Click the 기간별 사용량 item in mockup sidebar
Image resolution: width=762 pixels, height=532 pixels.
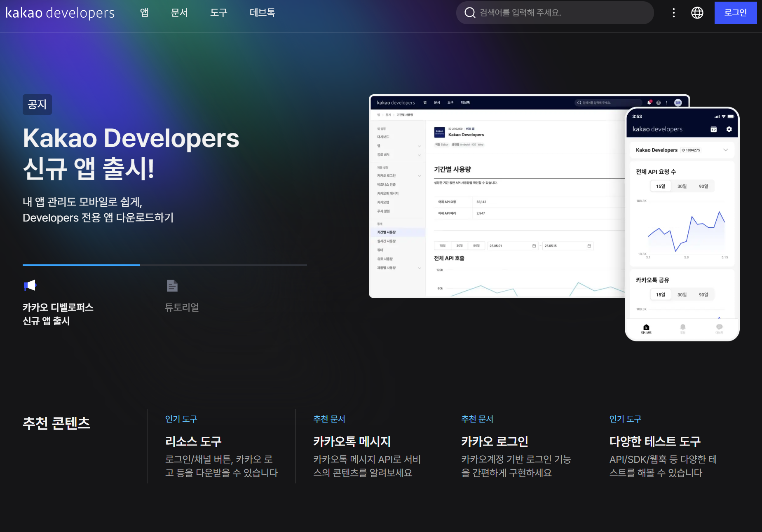[397, 232]
